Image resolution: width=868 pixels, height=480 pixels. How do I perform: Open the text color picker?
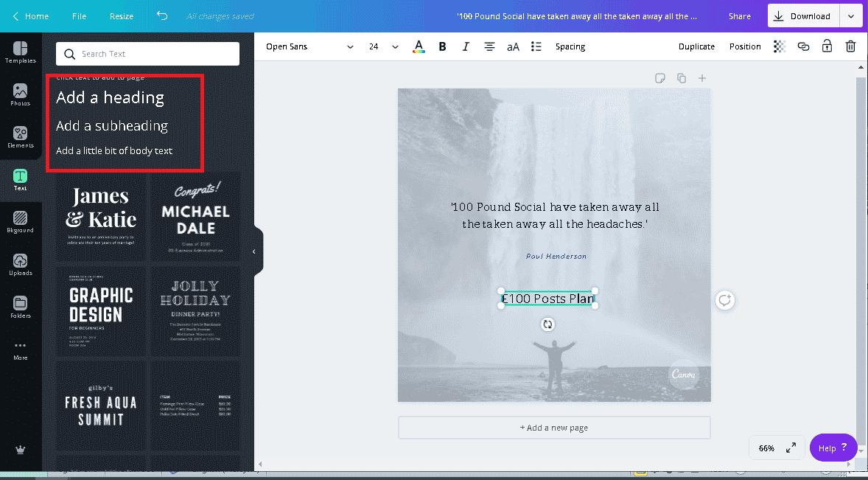[419, 46]
